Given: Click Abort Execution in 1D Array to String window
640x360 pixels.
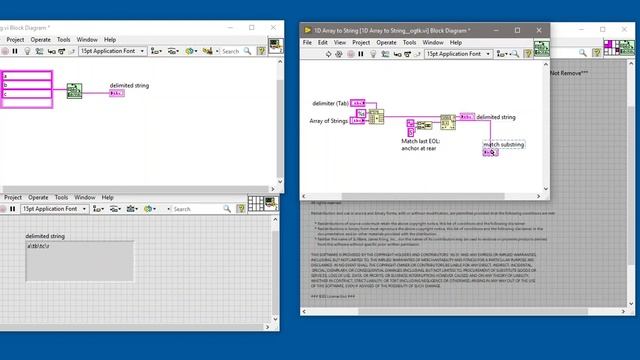Looking at the screenshot, I should (x=351, y=54).
